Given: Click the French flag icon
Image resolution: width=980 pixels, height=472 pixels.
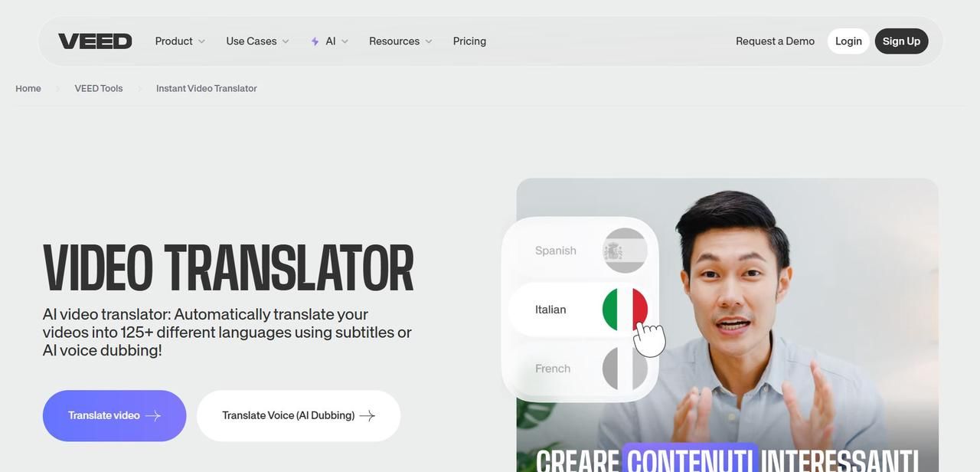Looking at the screenshot, I should pyautogui.click(x=625, y=369).
